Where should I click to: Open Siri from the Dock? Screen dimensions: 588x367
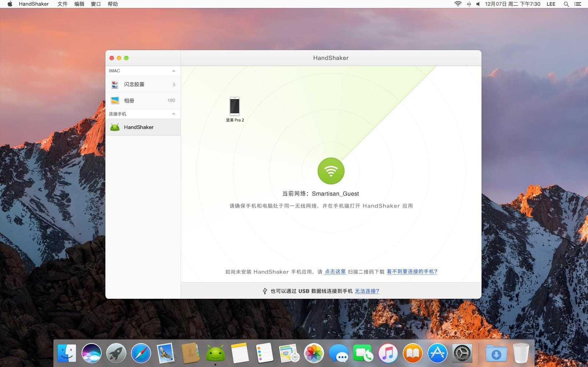91,353
